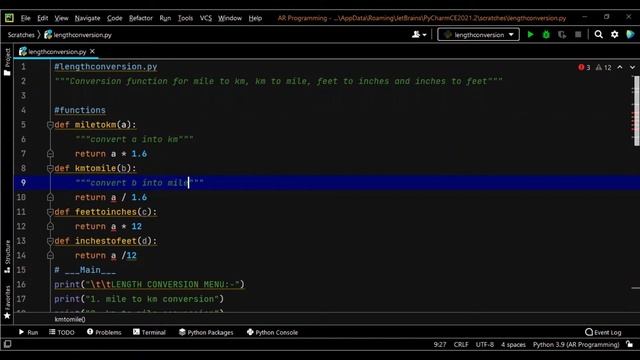Go to previous highlighted error arrow

(620, 67)
